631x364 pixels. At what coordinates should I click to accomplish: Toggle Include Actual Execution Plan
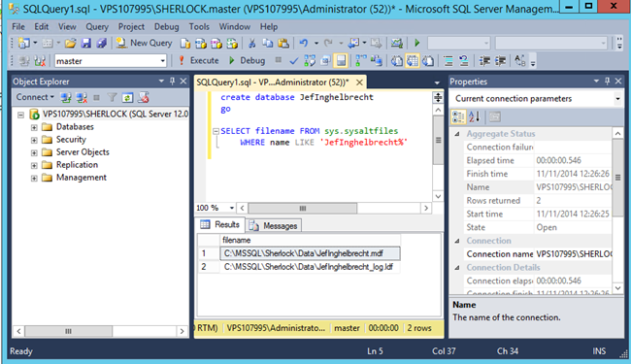click(x=361, y=61)
